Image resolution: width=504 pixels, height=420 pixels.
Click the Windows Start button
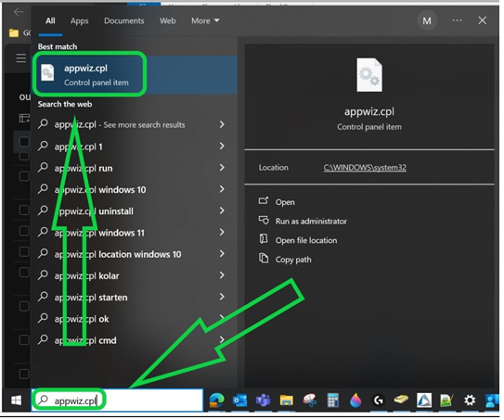[x=16, y=401]
